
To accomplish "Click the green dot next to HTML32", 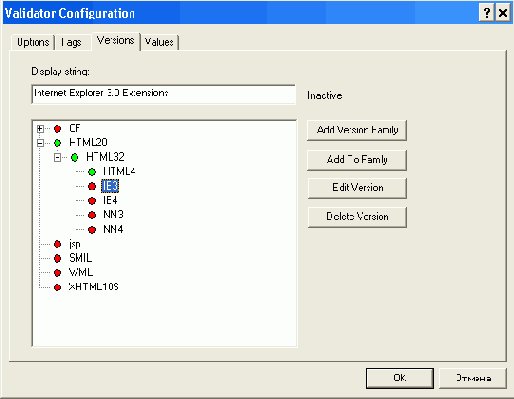I will (x=75, y=157).
